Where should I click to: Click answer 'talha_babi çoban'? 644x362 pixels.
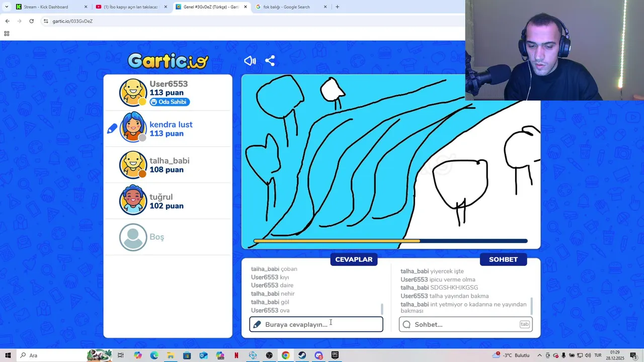tap(274, 269)
